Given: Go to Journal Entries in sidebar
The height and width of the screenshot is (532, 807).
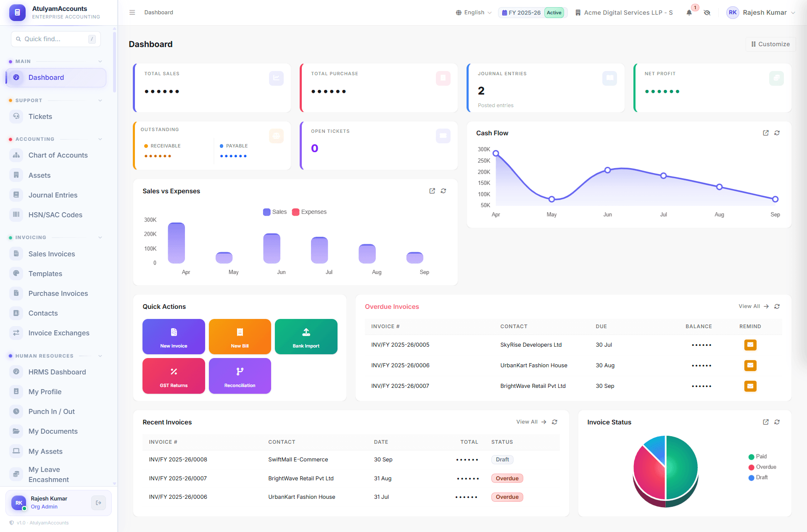Looking at the screenshot, I should click(x=56, y=195).
